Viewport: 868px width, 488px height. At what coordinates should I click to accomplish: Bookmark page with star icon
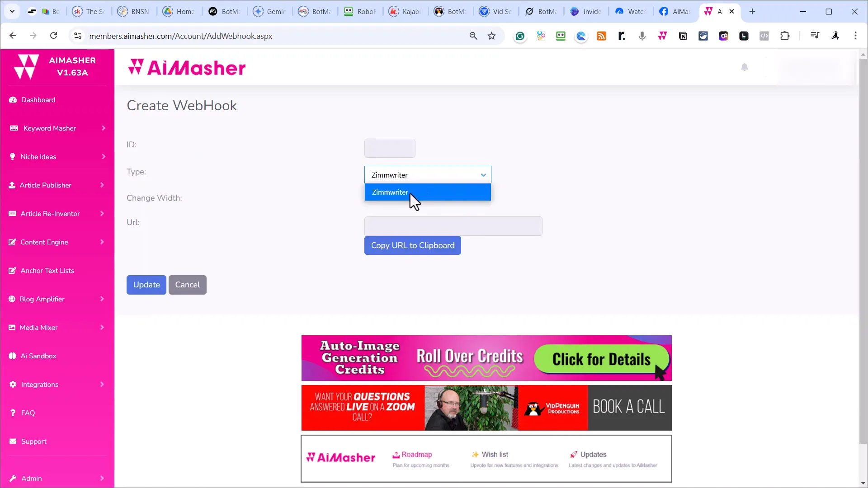point(492,36)
